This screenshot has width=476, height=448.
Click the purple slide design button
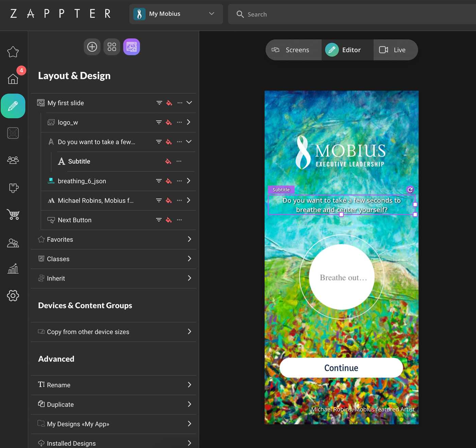pos(132,47)
